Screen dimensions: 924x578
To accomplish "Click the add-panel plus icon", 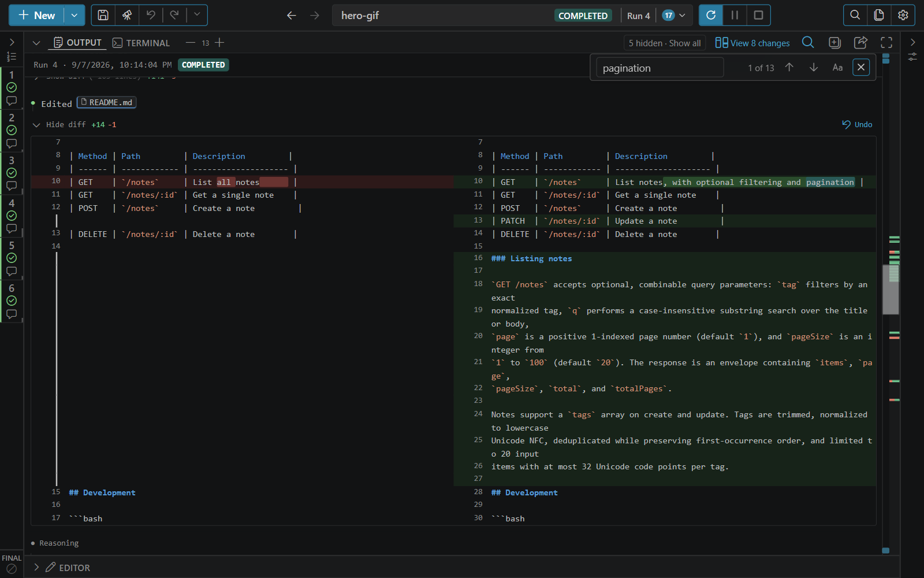I will (x=834, y=42).
